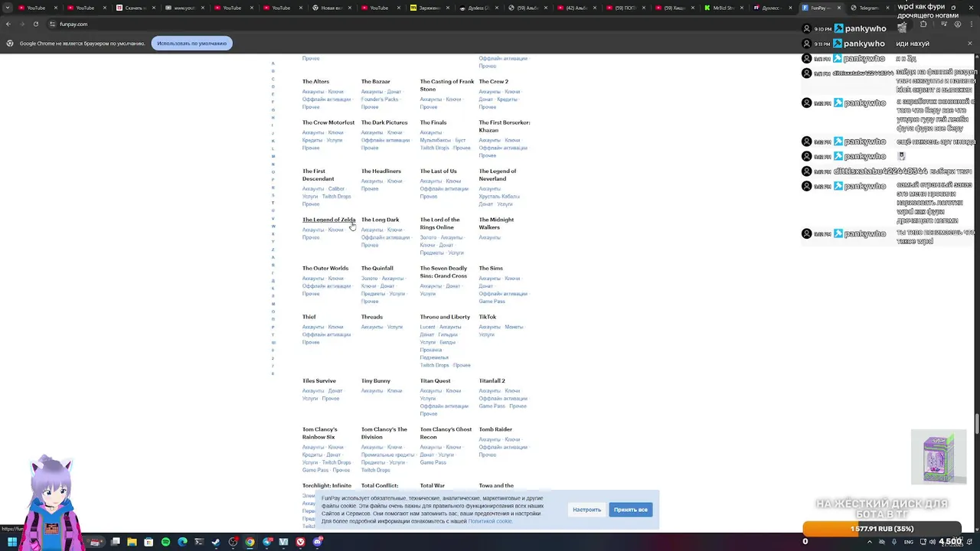980x551 pixels.
Task: Open The Midnight Walkers title
Action: [496, 223]
